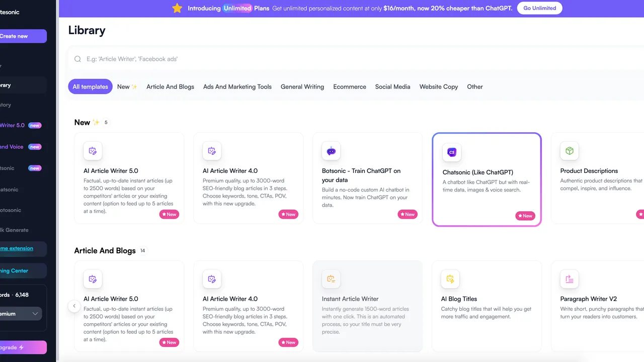Click the Paragraph Writer V2 icon
This screenshot has height=362, width=644.
pyautogui.click(x=570, y=279)
